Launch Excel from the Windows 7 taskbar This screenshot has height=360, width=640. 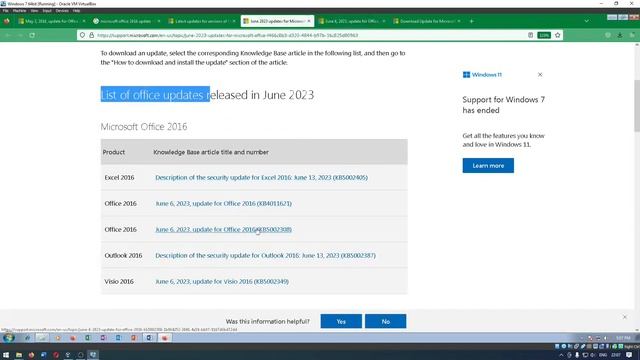[x=88, y=338]
